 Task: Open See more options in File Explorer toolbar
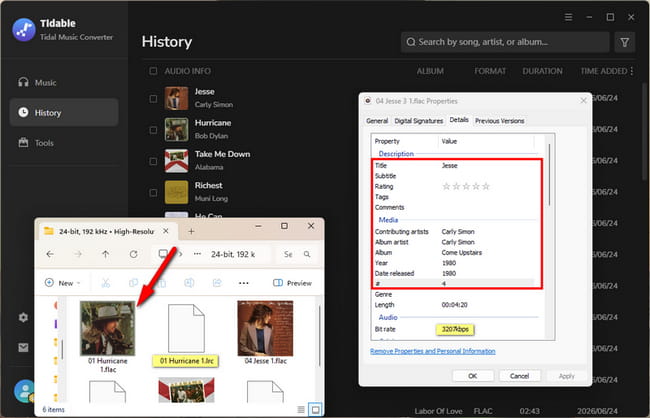(x=244, y=283)
